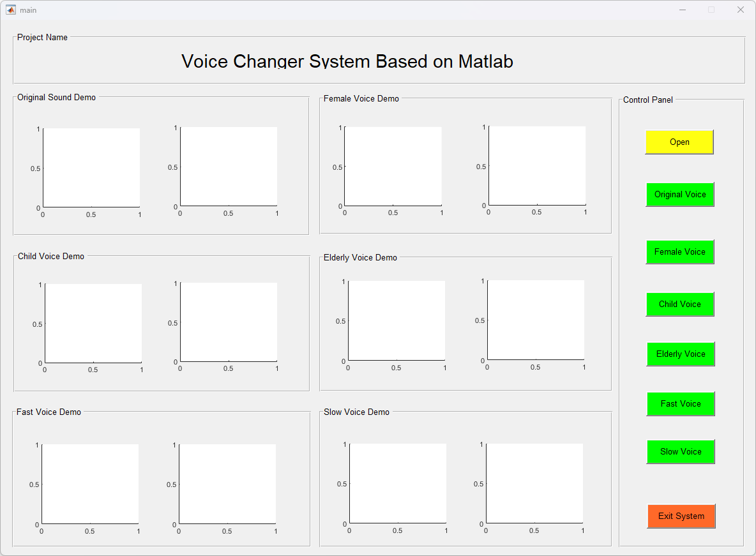Image resolution: width=756 pixels, height=556 pixels.
Task: Choose the Slow Voice button
Action: click(680, 452)
